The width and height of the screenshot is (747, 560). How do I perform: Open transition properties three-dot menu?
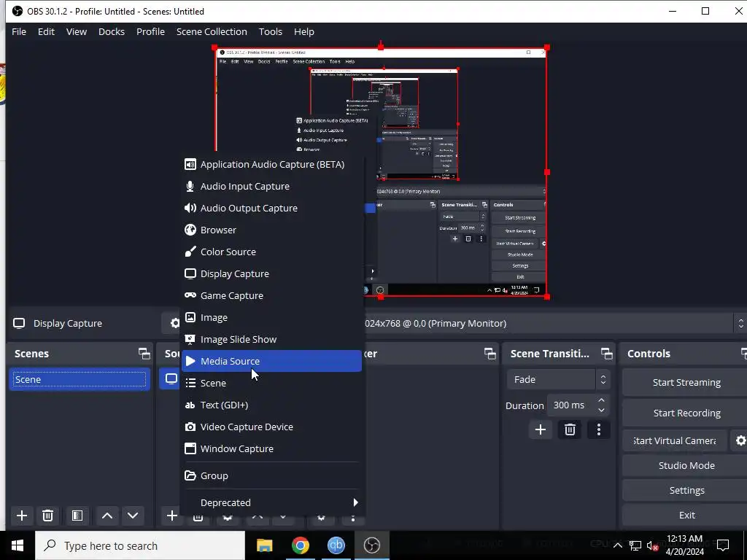(x=599, y=430)
